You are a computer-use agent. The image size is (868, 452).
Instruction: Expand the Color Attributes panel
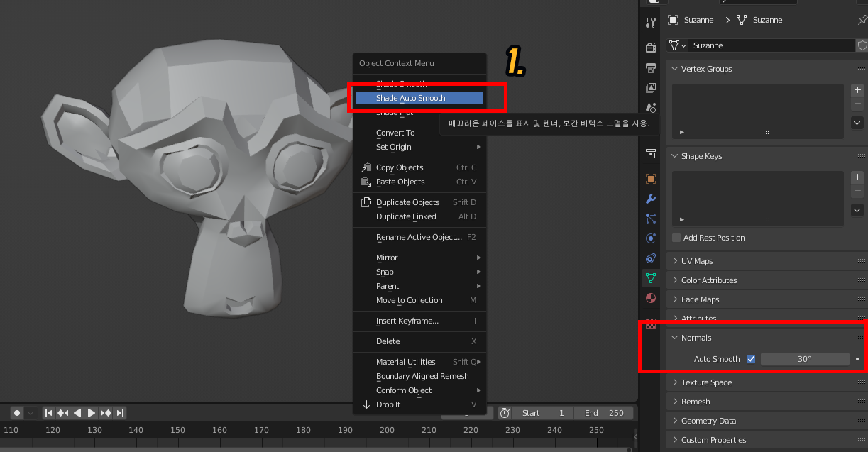[675, 280]
